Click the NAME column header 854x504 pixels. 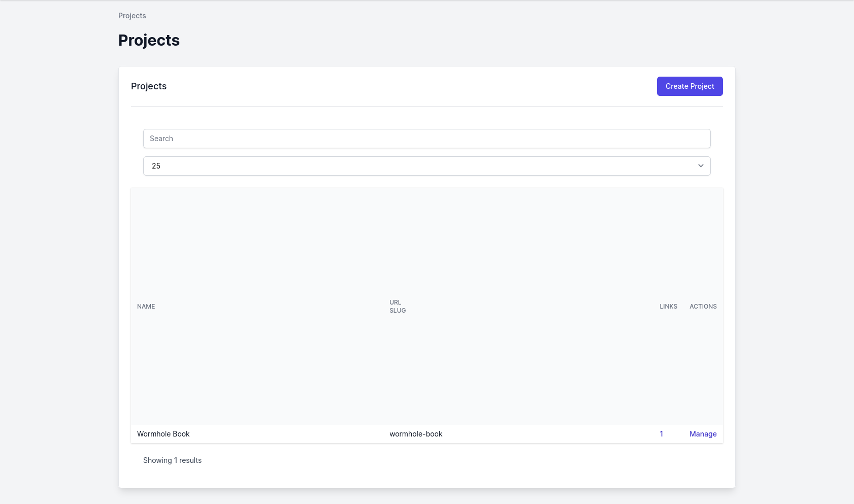click(146, 307)
